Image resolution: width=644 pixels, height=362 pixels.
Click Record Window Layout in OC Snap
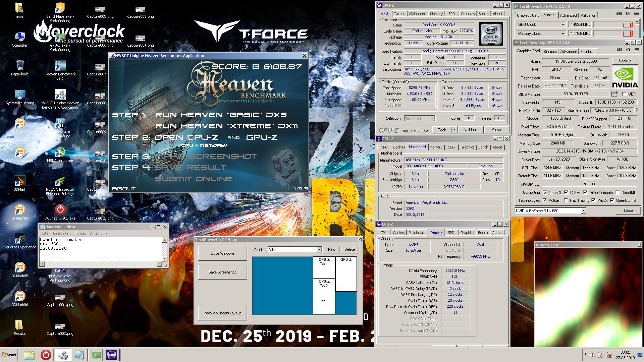pos(222,313)
